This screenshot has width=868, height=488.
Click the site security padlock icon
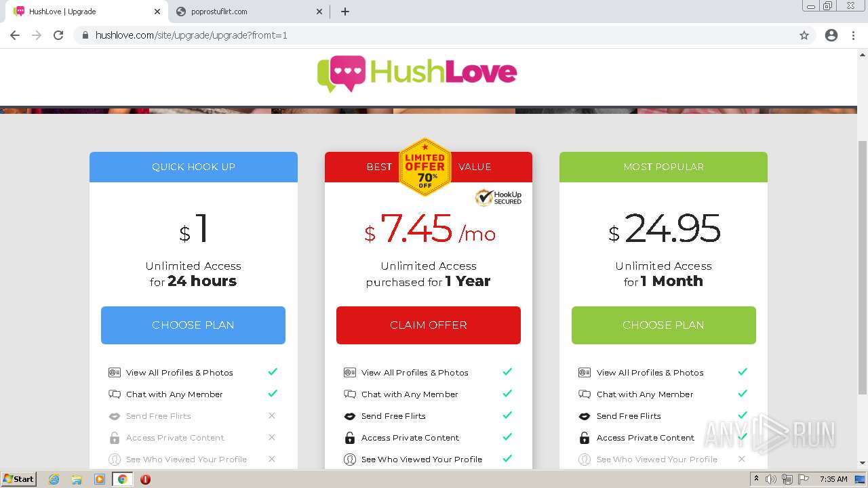point(85,35)
